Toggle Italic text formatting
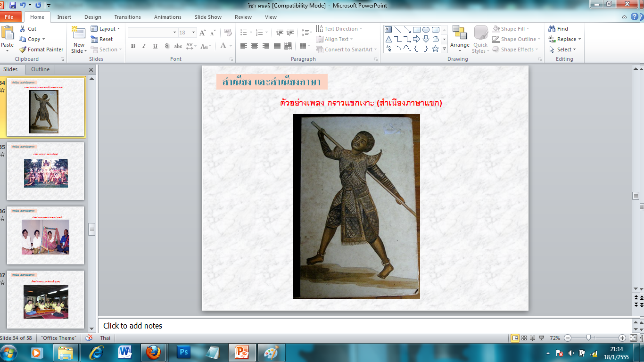644x362 pixels. coord(144,46)
